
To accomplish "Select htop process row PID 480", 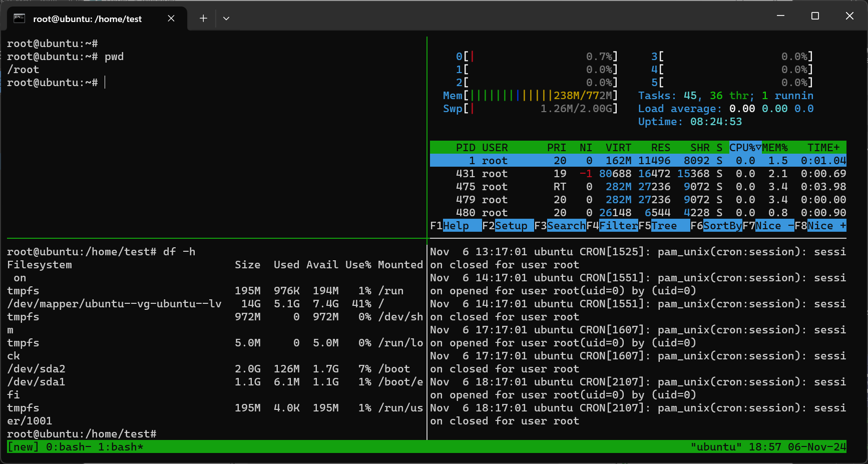I will pos(638,213).
